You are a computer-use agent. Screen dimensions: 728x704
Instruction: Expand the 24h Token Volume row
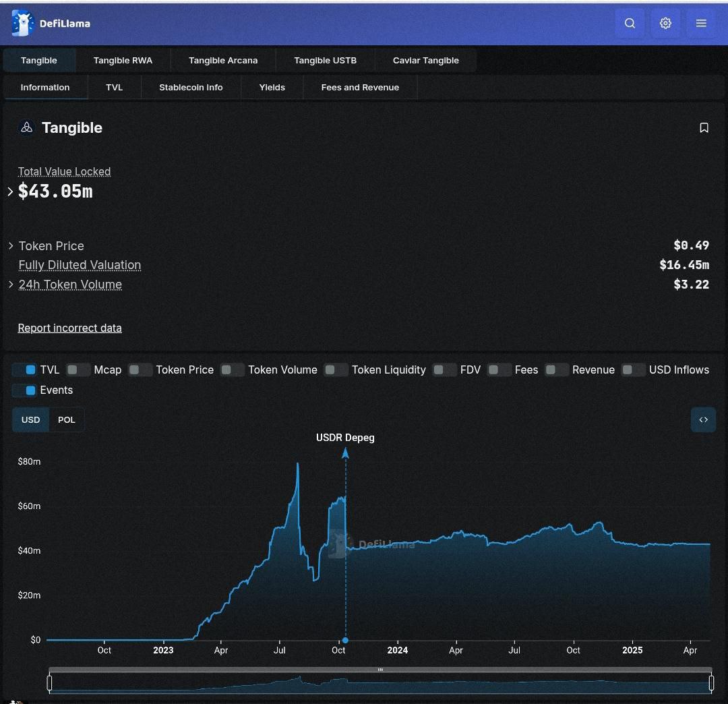coord(11,284)
